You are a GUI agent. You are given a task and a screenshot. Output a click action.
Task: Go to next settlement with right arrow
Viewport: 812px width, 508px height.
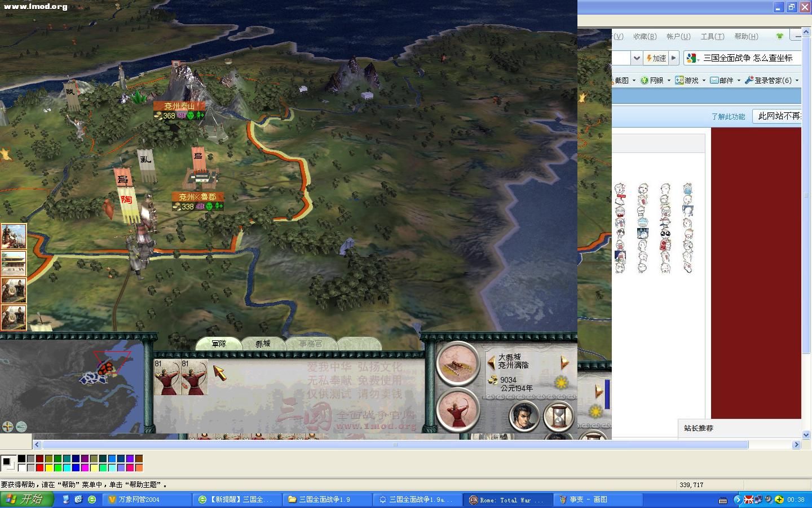pyautogui.click(x=564, y=362)
